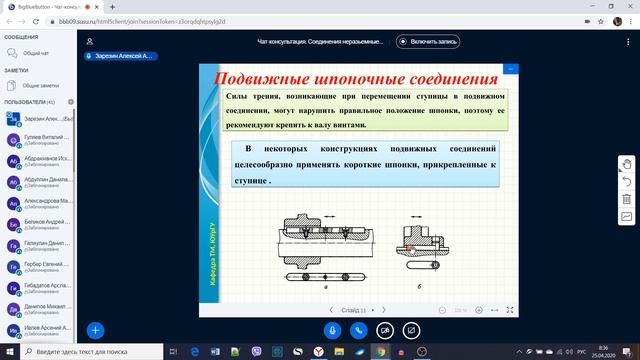This screenshot has width=640, height=360.
Task: Click the Windows Start button
Action: [x=10, y=351]
